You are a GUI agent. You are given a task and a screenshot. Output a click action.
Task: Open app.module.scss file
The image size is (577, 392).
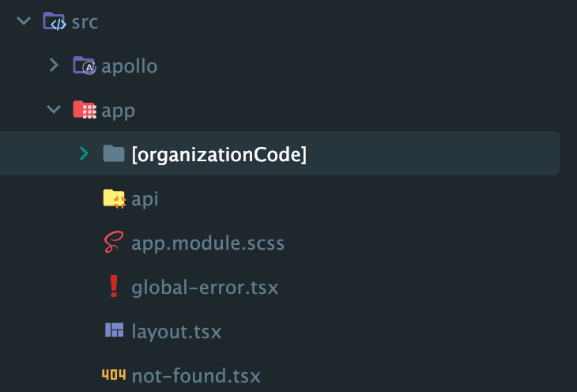pyautogui.click(x=208, y=243)
